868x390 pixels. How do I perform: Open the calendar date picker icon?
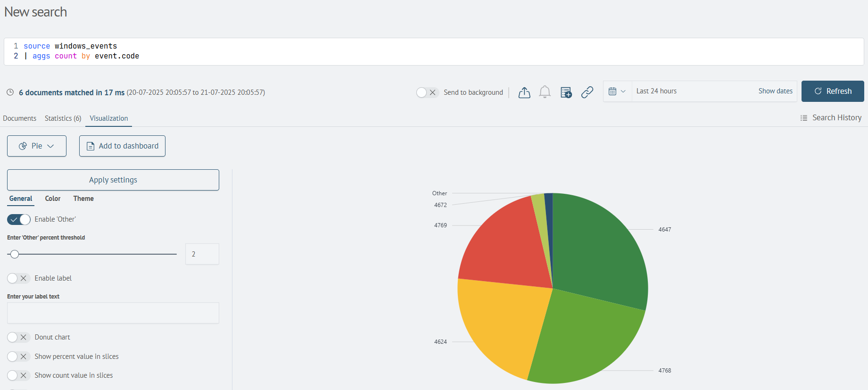tap(617, 91)
